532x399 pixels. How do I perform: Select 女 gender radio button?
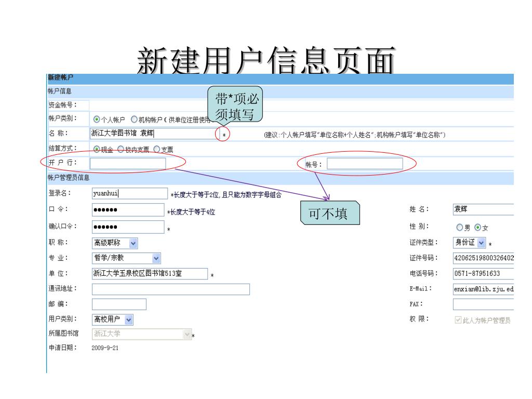point(478,228)
